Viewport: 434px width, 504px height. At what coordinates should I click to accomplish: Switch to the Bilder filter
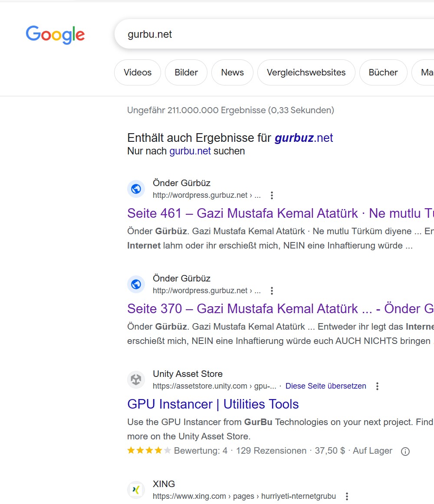186,72
